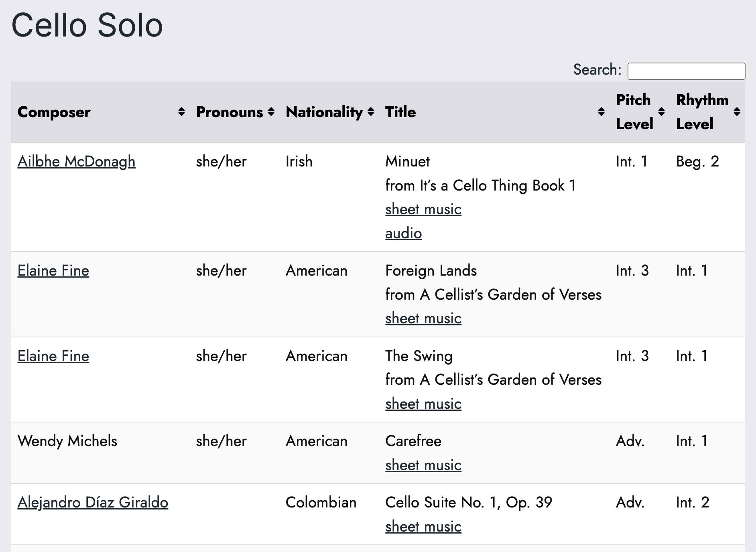The height and width of the screenshot is (552, 756).
Task: Open Minuet sheet music link
Action: point(423,209)
